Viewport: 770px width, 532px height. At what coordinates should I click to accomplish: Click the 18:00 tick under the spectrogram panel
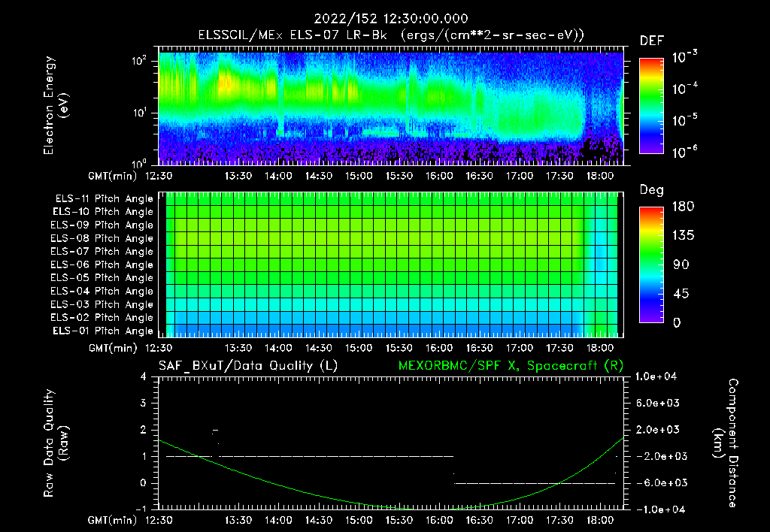[599, 176]
